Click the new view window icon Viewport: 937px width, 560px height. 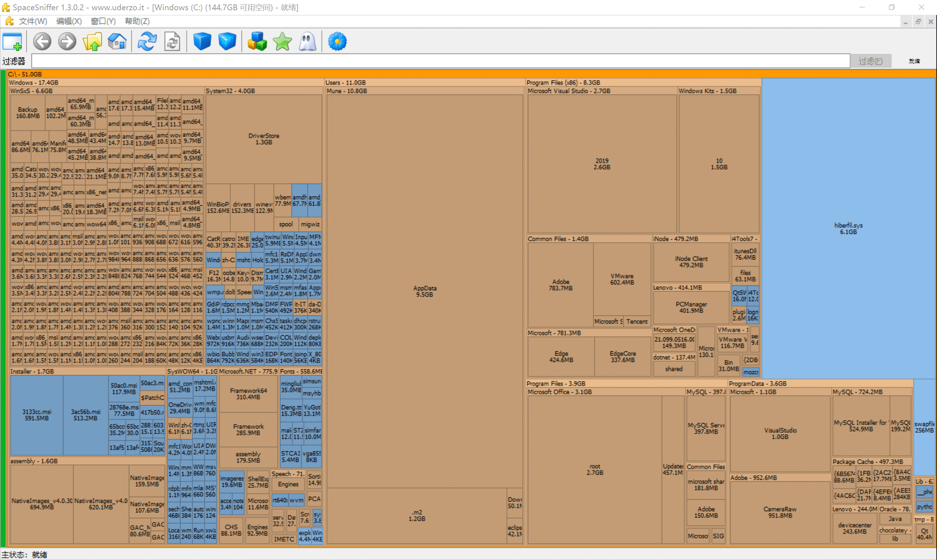click(x=12, y=41)
